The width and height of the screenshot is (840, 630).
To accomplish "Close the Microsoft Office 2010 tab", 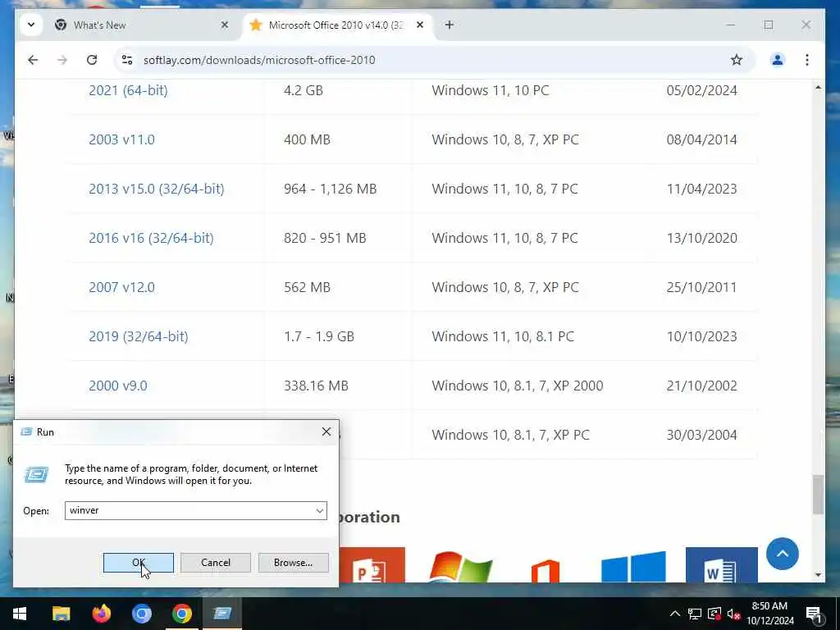I will (x=420, y=25).
